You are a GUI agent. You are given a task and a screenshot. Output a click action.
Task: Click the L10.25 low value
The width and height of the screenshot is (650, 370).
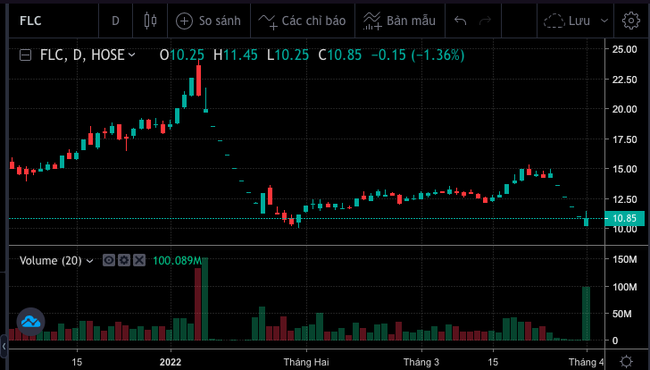[x=288, y=55]
